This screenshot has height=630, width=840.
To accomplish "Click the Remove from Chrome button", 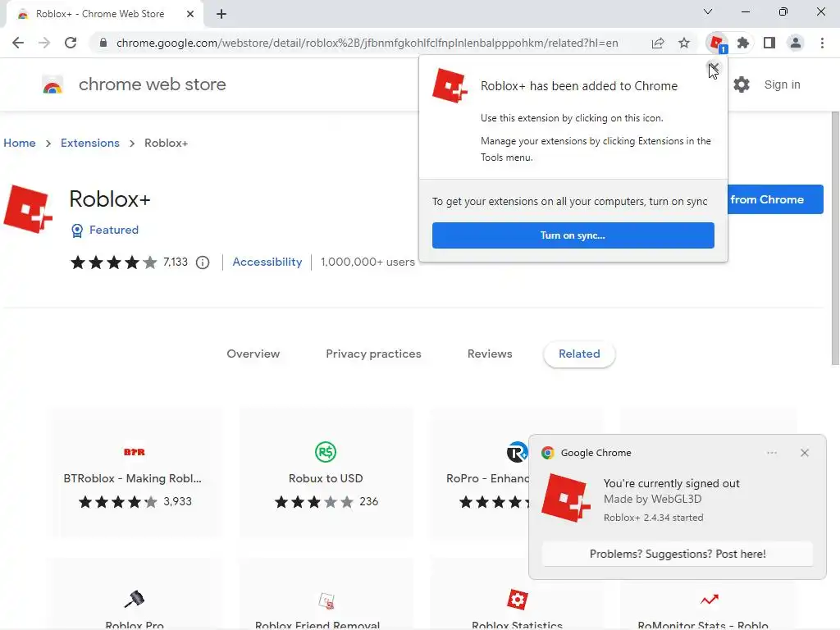I will coord(775,199).
